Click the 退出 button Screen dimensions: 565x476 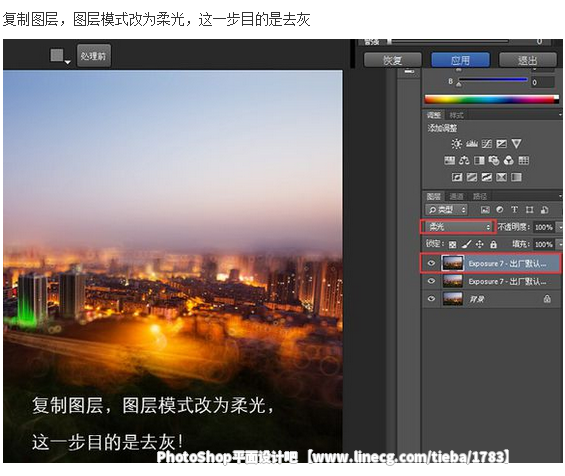[528, 60]
